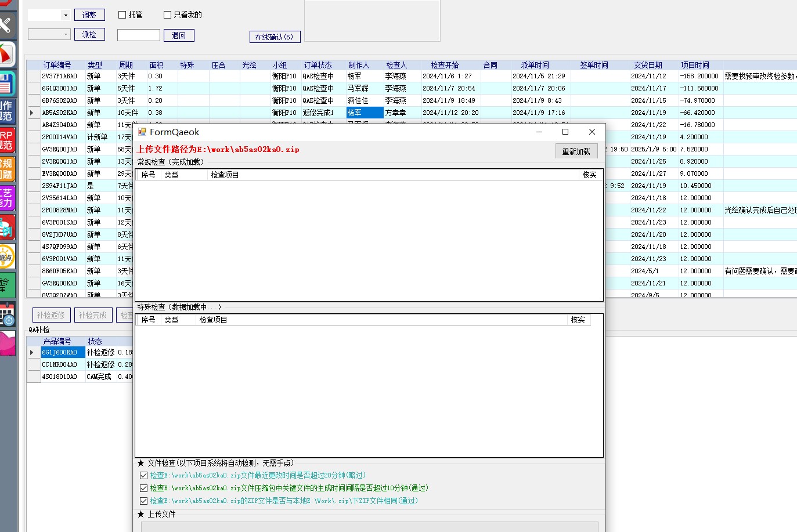Viewport: 797px width, 532px height.
Task: Click the row arrow for 6G1J600KA0
Action: [33, 352]
